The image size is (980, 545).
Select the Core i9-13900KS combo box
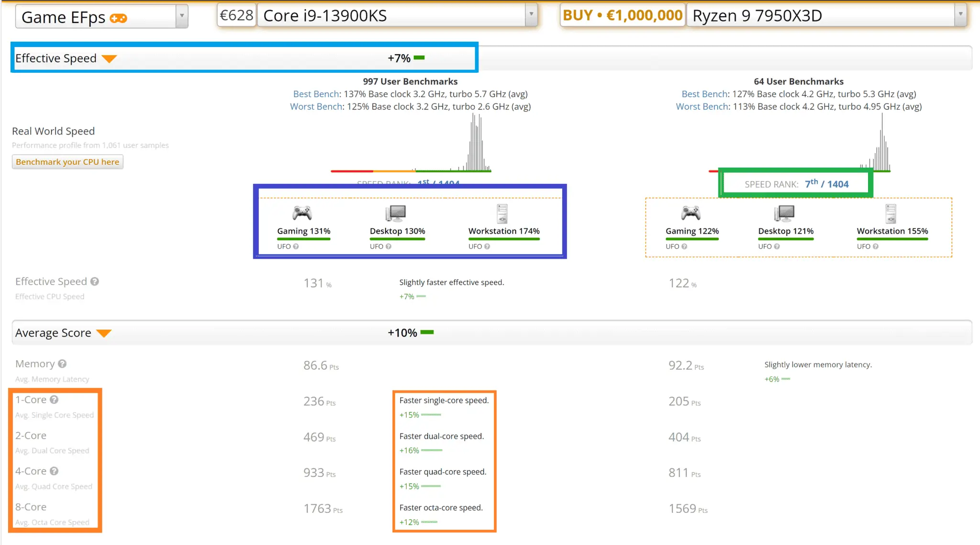point(397,15)
